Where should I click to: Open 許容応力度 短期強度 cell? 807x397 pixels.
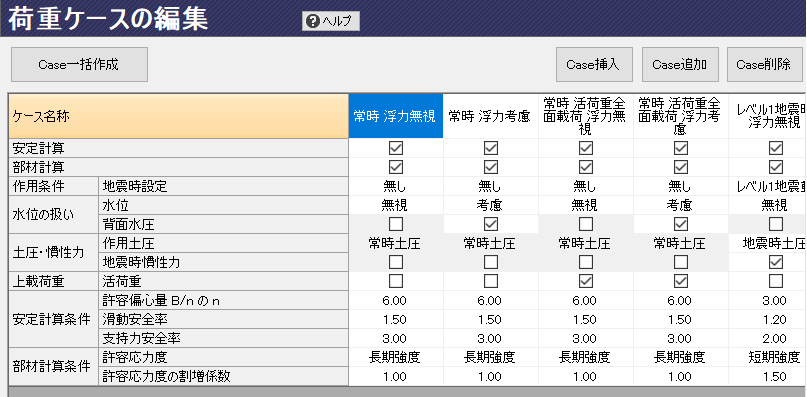pyautogui.click(x=767, y=357)
